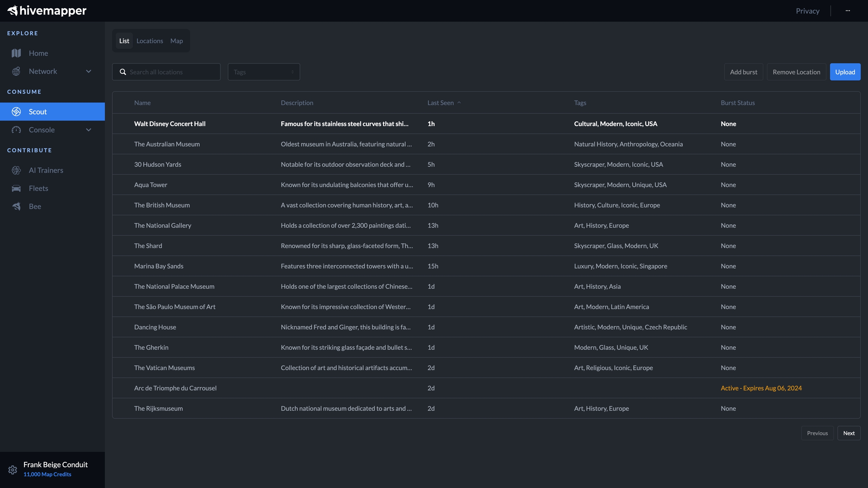
Task: Select The National Gallery row
Action: pos(486,225)
